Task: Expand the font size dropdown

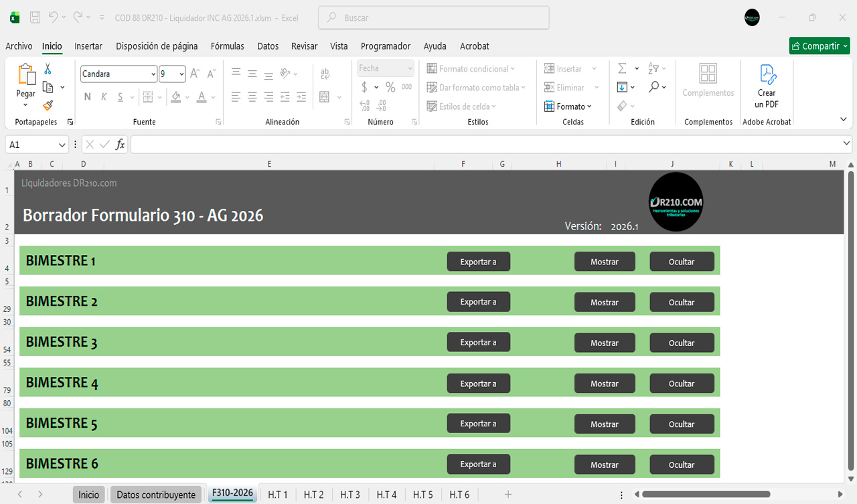Action: coord(181,74)
